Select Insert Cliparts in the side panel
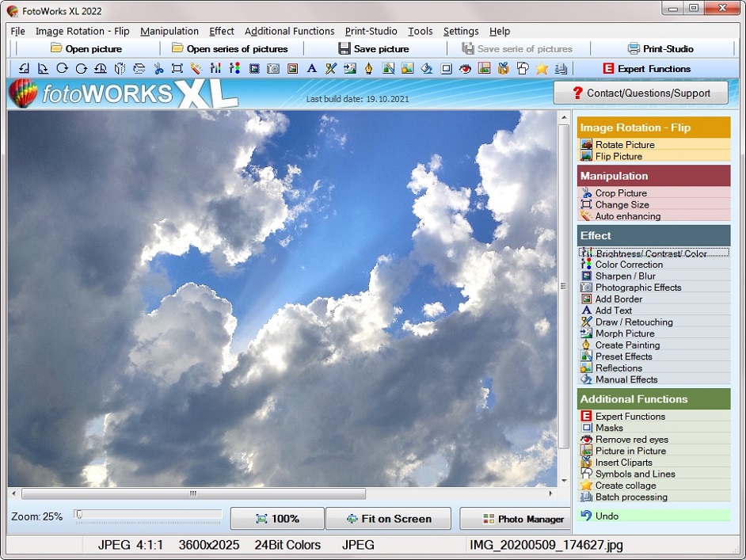 coord(623,463)
